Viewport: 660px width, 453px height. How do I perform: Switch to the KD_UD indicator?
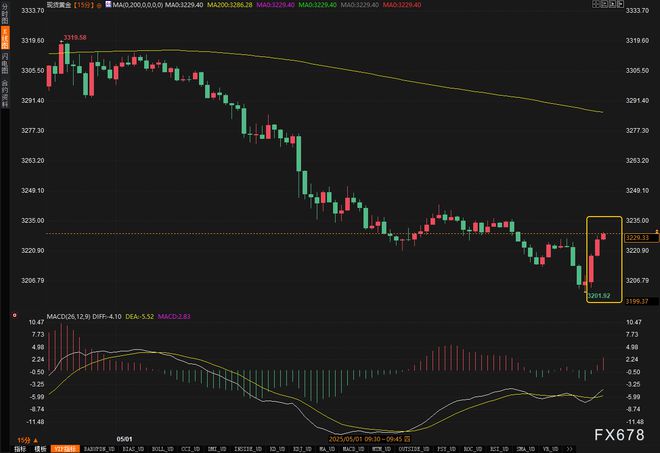277,449
